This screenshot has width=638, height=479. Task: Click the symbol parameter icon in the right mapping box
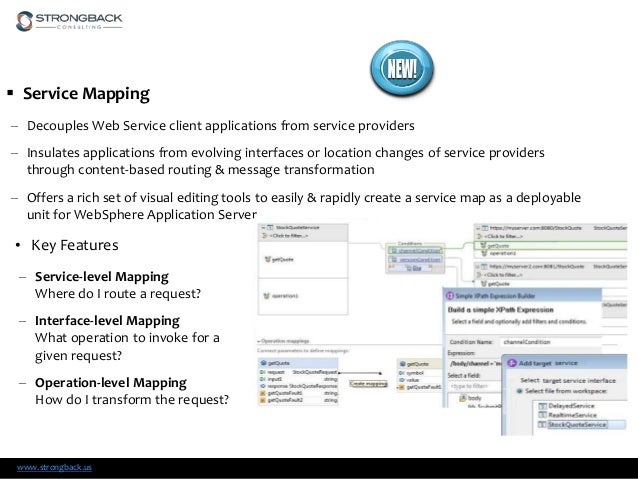point(402,373)
